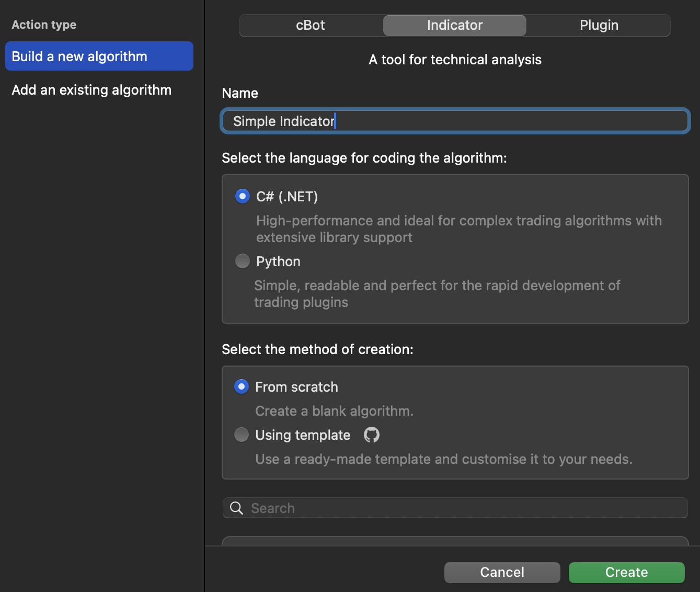Choose the Python language radio button
Image resolution: width=700 pixels, height=592 pixels.
(242, 261)
